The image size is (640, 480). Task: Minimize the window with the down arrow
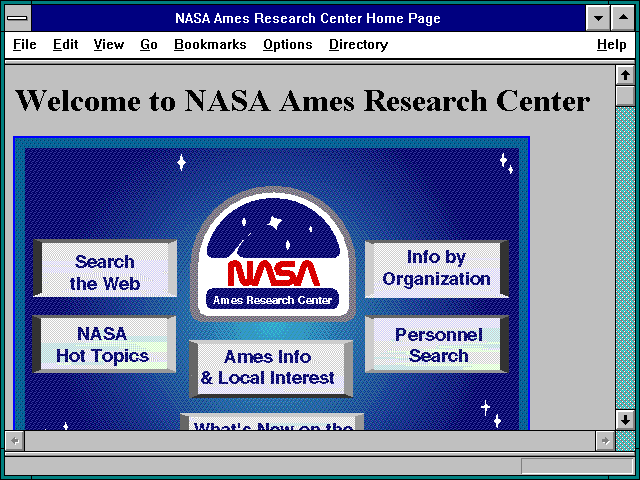tap(598, 18)
